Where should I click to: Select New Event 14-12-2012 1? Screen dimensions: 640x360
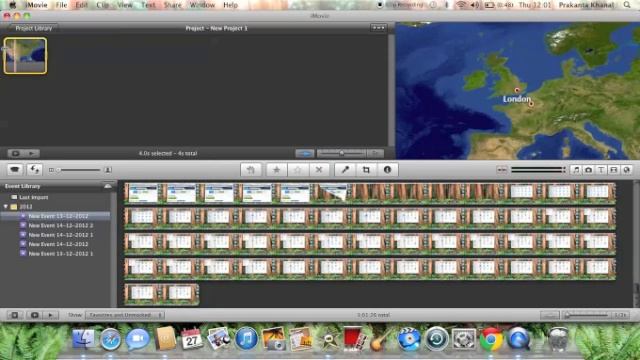click(61, 235)
